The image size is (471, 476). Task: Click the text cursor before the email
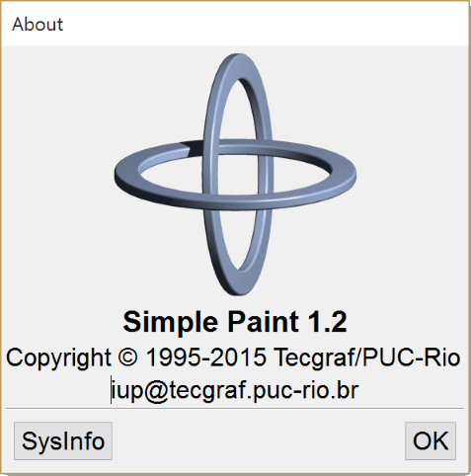pos(111,390)
